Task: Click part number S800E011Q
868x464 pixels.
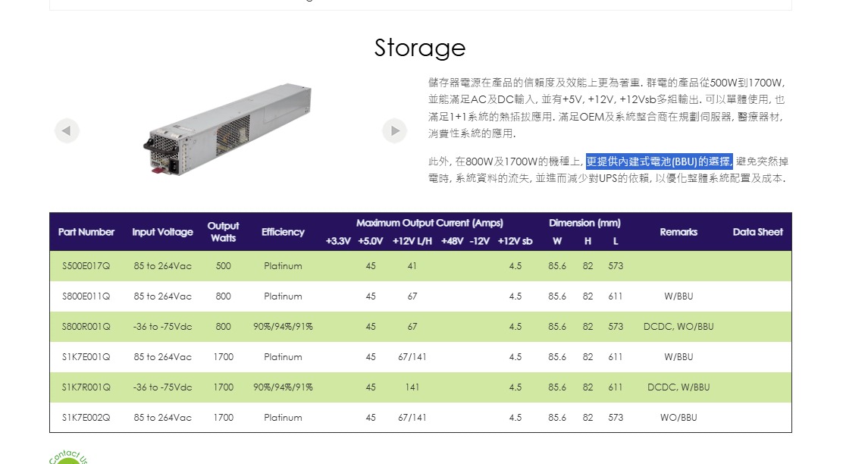Action: [86, 296]
